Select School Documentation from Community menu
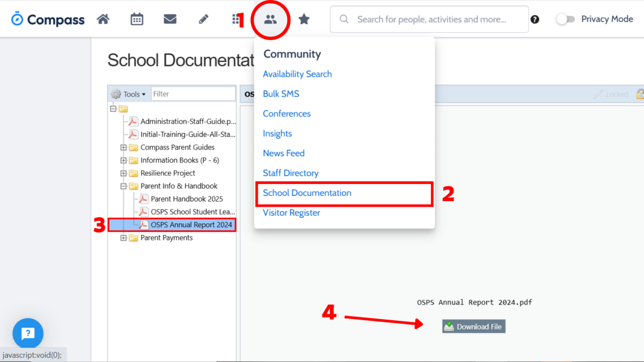Viewport: 644px width, 362px height. (x=307, y=193)
